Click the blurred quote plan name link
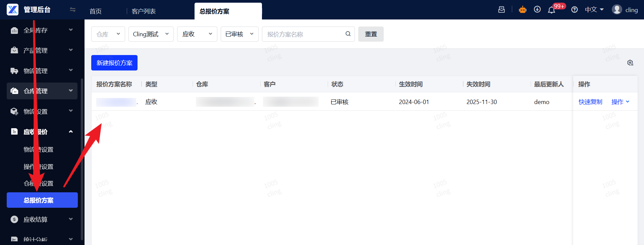The width and height of the screenshot is (644, 245). pyautogui.click(x=117, y=102)
